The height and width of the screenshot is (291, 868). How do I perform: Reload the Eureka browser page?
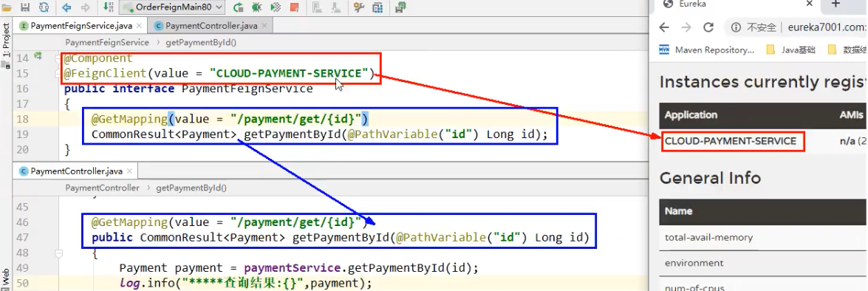[x=708, y=27]
